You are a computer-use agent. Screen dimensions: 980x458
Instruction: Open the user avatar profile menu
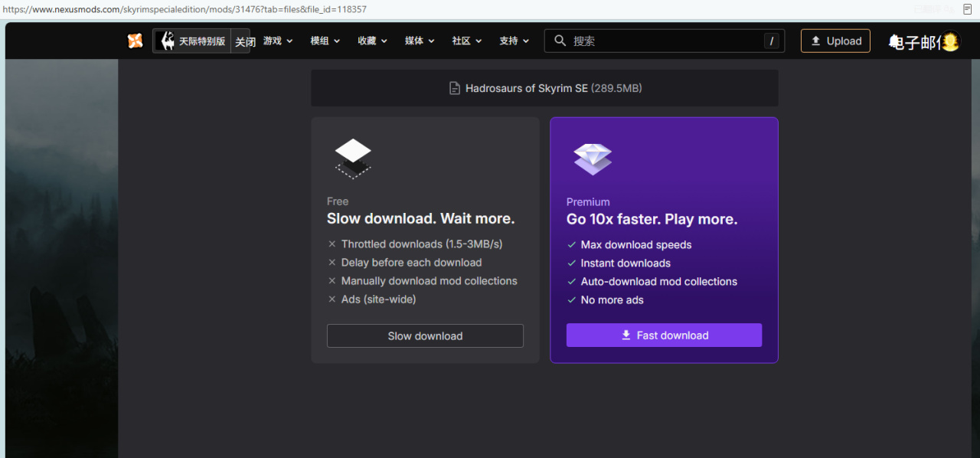[x=950, y=41]
